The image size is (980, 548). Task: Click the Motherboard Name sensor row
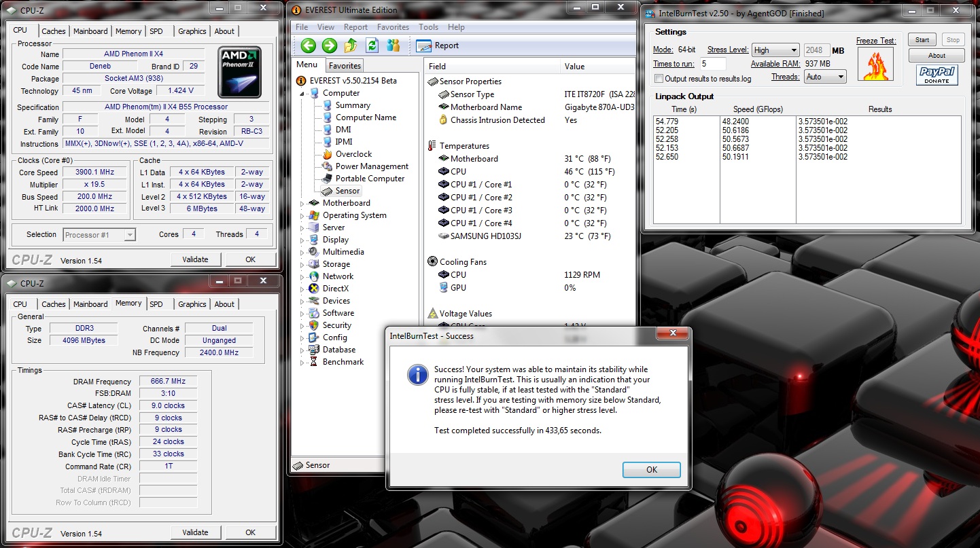click(x=531, y=107)
